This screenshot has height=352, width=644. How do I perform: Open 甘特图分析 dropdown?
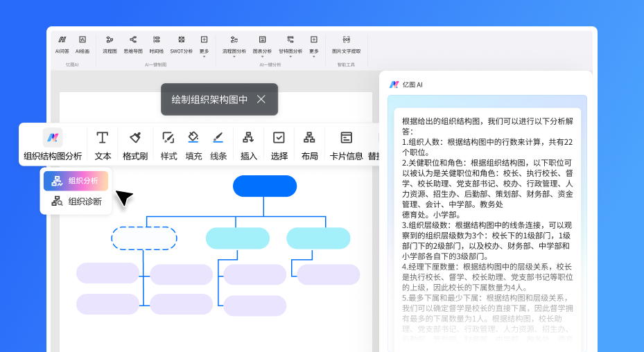pos(290,46)
